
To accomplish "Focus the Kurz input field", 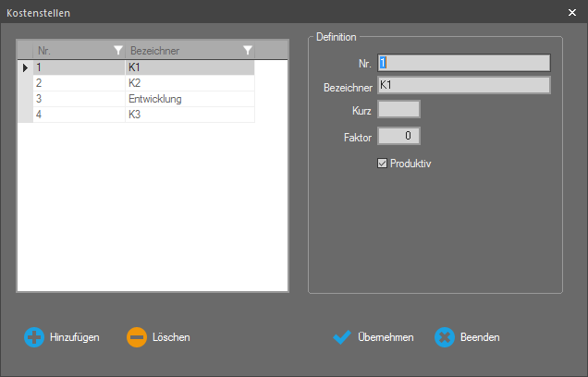I will [x=399, y=109].
